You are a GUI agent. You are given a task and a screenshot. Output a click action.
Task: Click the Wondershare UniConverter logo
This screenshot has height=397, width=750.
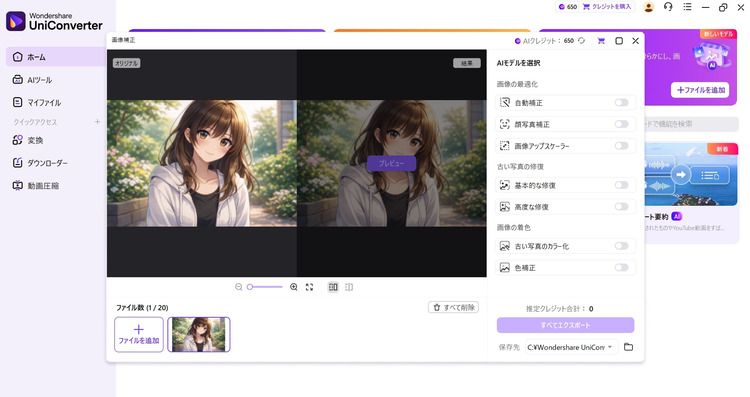(x=54, y=22)
